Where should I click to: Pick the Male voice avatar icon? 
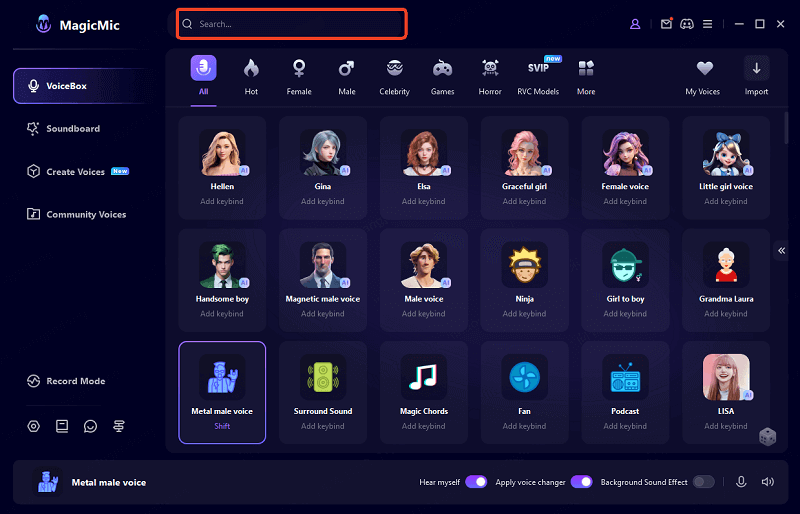[423, 265]
